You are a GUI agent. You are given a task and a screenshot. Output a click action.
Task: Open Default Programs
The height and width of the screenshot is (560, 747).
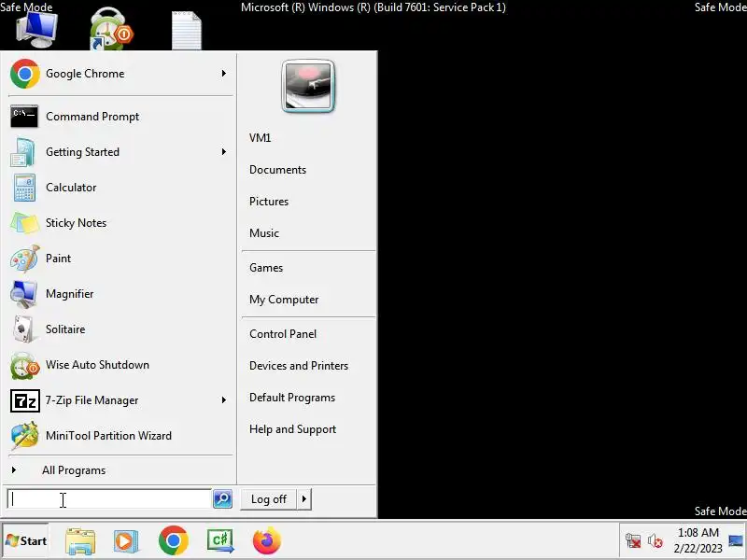click(292, 398)
